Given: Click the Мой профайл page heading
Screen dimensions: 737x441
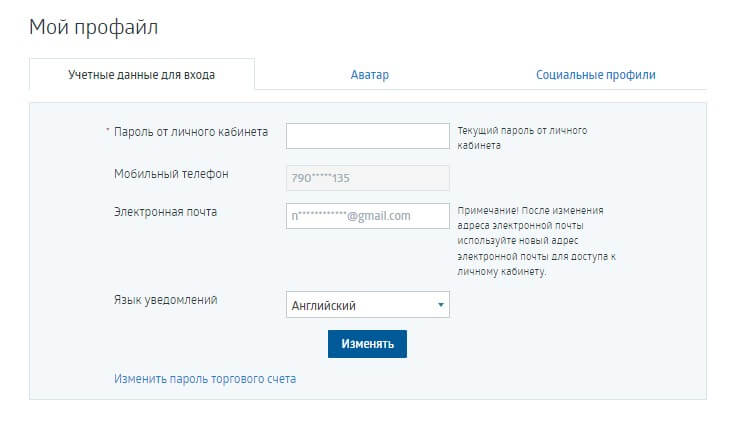Looking at the screenshot, I should (94, 27).
